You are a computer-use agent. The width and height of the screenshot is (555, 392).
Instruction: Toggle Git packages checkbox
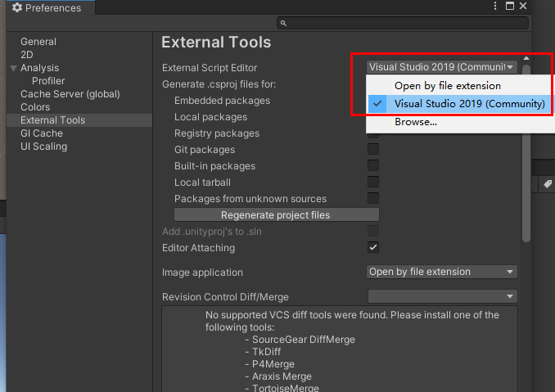pyautogui.click(x=373, y=149)
